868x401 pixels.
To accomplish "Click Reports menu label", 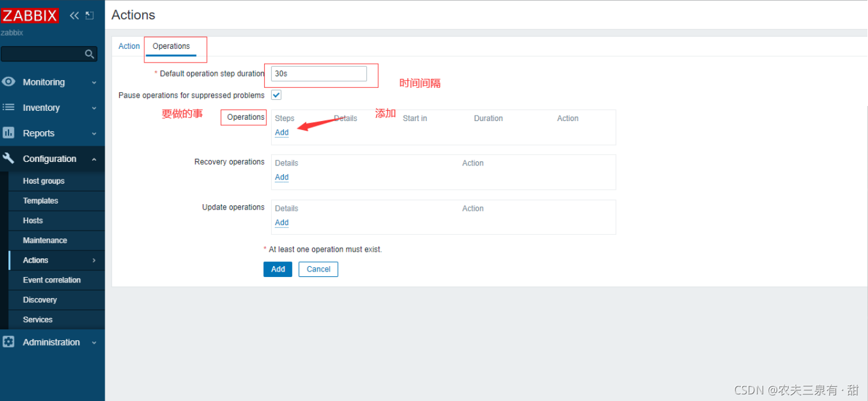I will [38, 134].
